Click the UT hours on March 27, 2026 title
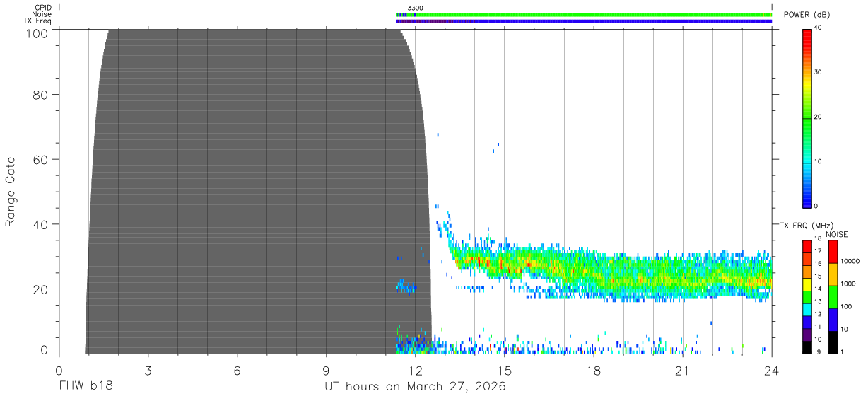 [415, 387]
